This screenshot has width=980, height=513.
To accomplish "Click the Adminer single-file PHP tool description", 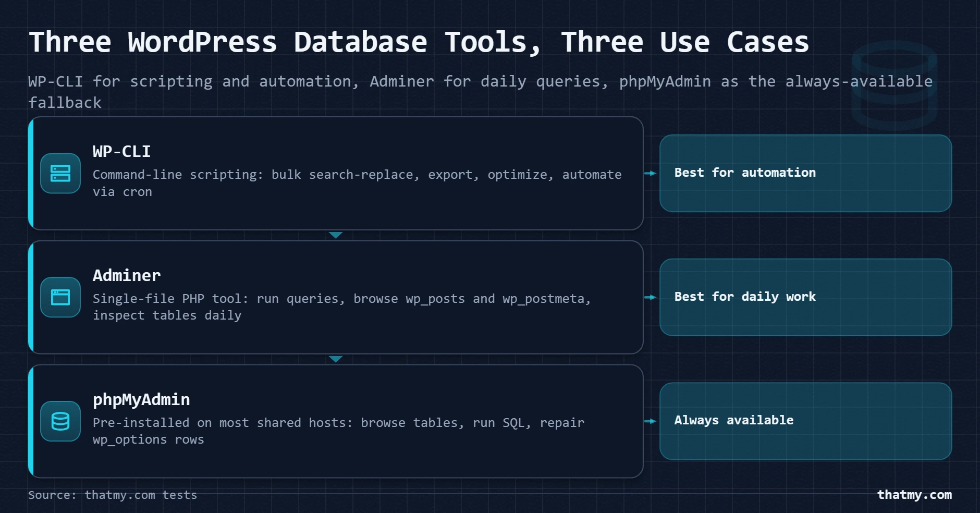I will (342, 307).
